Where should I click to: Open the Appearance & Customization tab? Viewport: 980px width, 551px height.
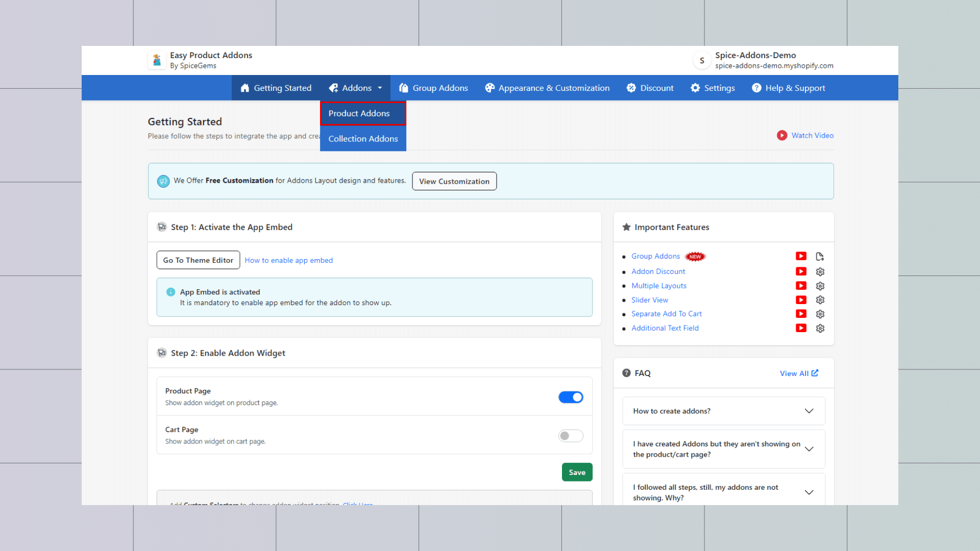[x=547, y=88]
